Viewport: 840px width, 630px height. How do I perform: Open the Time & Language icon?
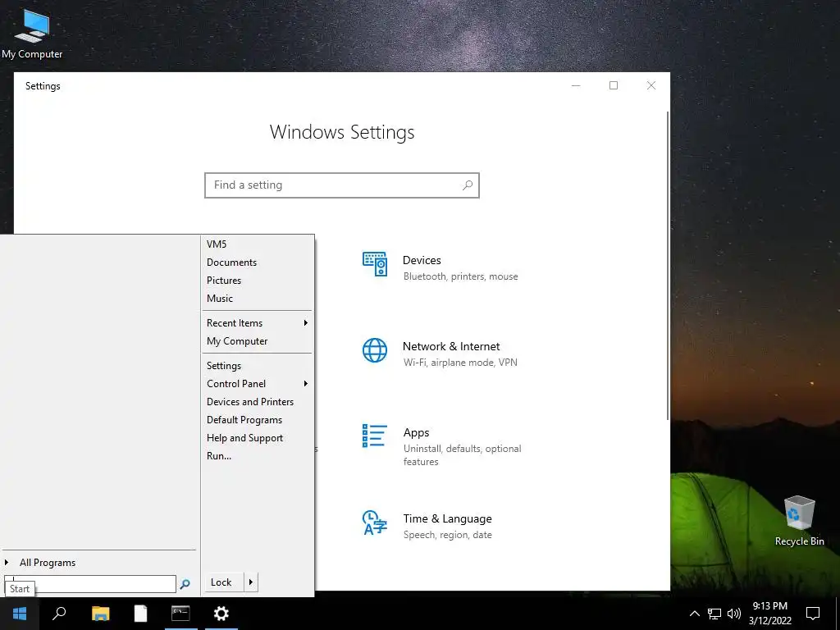tap(374, 523)
